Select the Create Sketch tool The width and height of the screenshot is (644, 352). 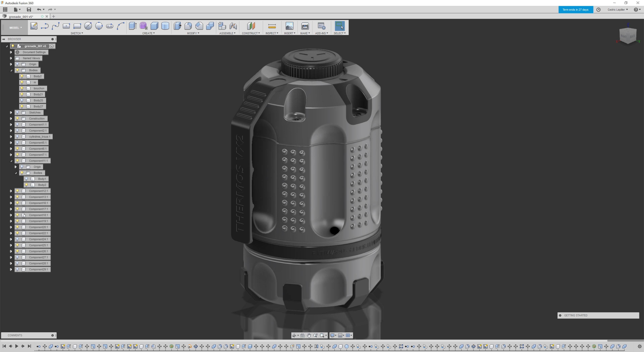[34, 26]
